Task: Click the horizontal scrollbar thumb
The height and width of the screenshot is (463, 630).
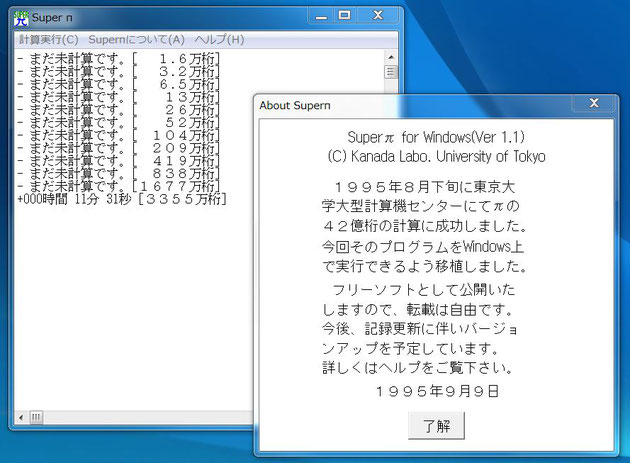Action: pyautogui.click(x=36, y=417)
